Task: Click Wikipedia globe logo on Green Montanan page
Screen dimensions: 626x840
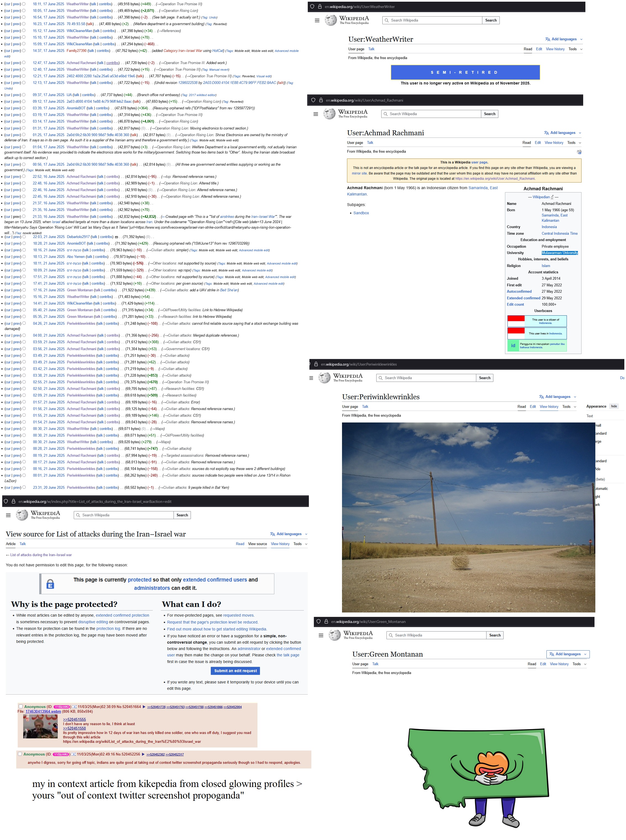Action: [x=335, y=635]
